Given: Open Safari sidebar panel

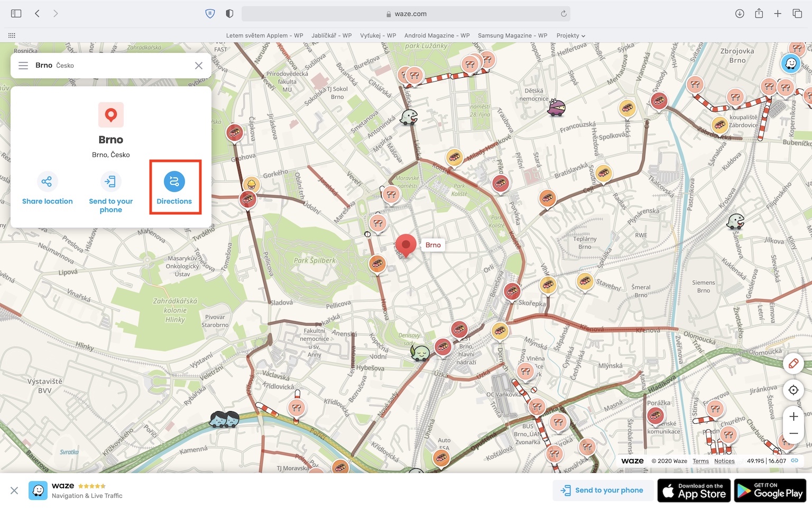Looking at the screenshot, I should click(x=16, y=14).
